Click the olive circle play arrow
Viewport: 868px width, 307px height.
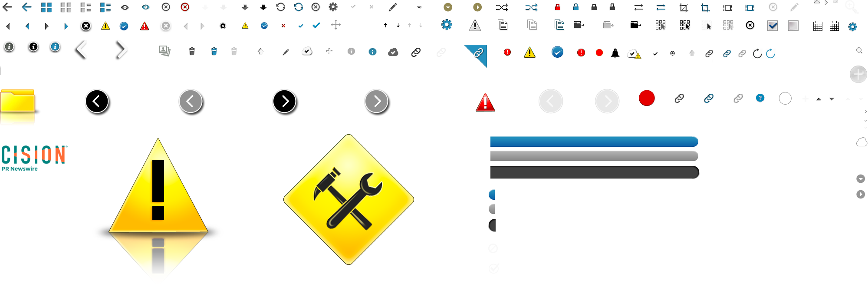(x=477, y=7)
